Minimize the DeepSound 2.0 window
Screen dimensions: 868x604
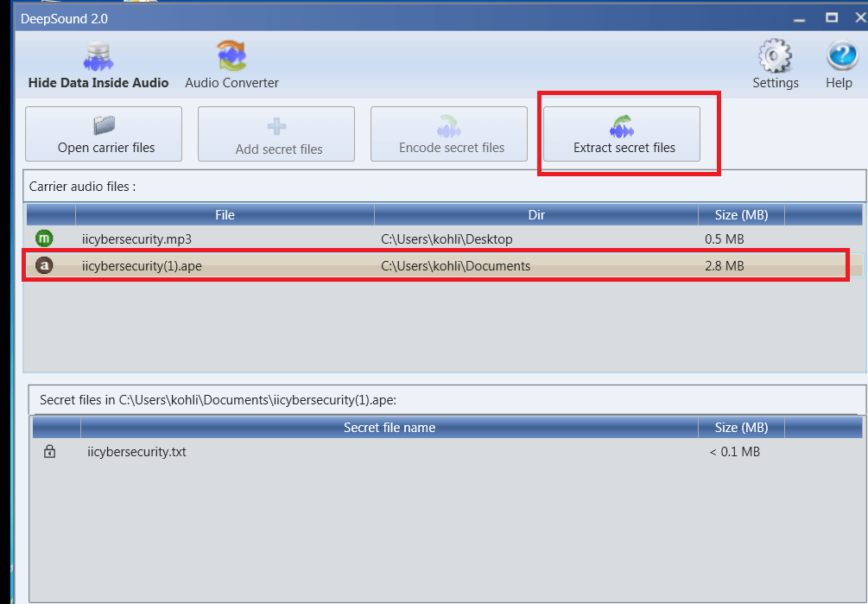pos(799,19)
